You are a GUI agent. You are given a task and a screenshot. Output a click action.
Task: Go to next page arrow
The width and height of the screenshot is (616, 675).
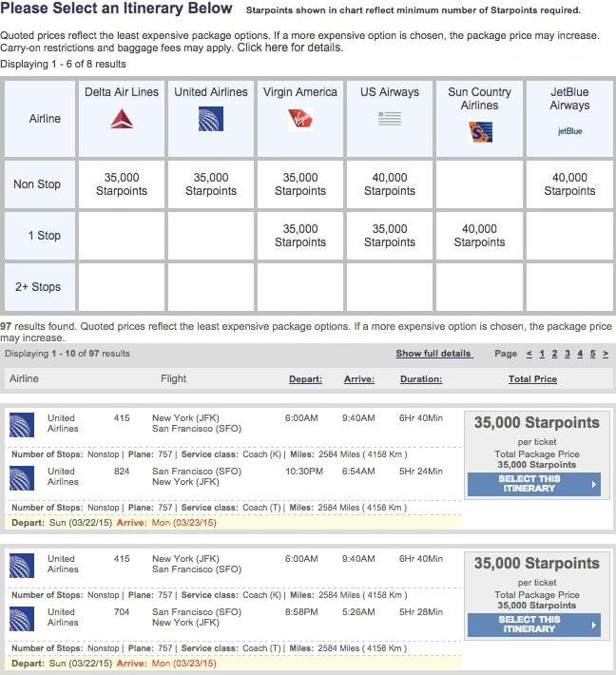[606, 354]
